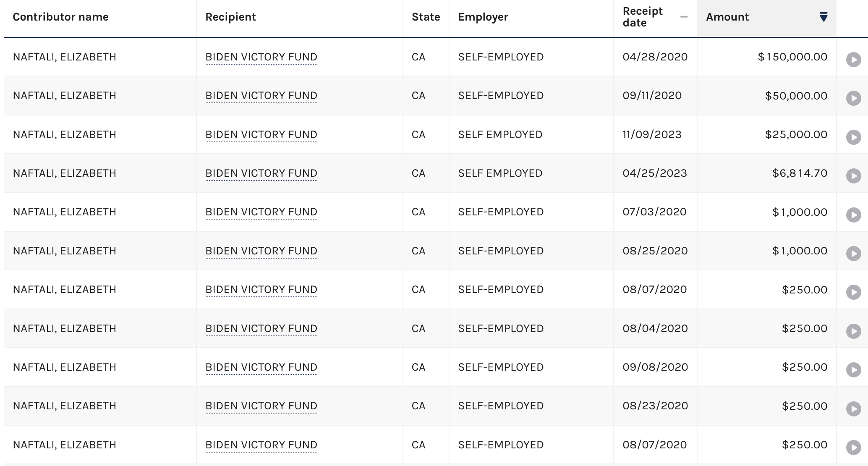868x466 pixels.
Task: Visit Biden Victory Fund recipient for 07/03/2020
Action: point(261,212)
